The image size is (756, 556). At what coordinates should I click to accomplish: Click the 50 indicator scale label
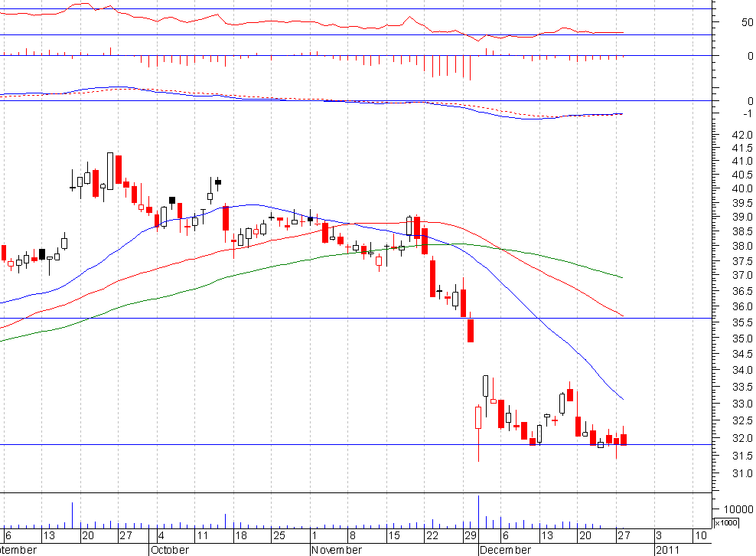[747, 22]
